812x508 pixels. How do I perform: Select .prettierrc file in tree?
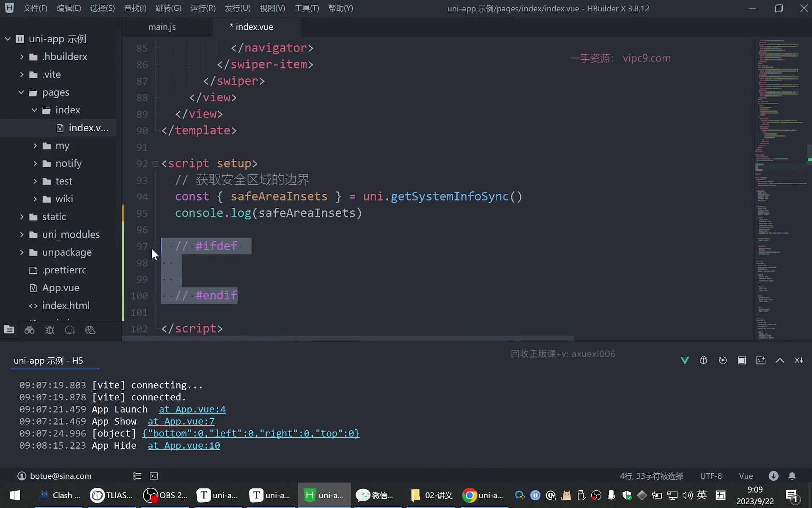[64, 270]
